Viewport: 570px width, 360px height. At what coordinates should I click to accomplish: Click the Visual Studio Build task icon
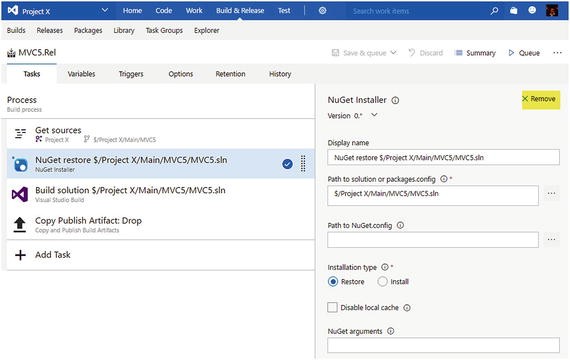(20, 195)
